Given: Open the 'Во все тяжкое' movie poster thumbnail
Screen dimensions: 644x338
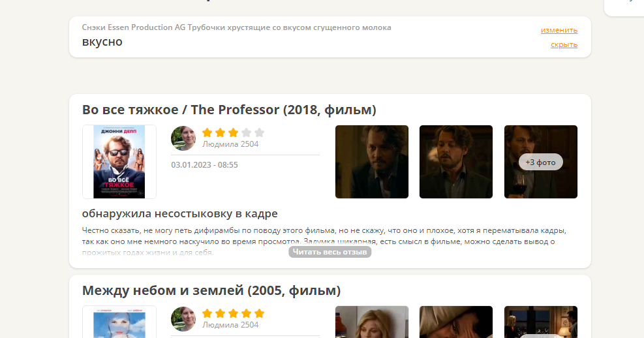Looking at the screenshot, I should 119,162.
